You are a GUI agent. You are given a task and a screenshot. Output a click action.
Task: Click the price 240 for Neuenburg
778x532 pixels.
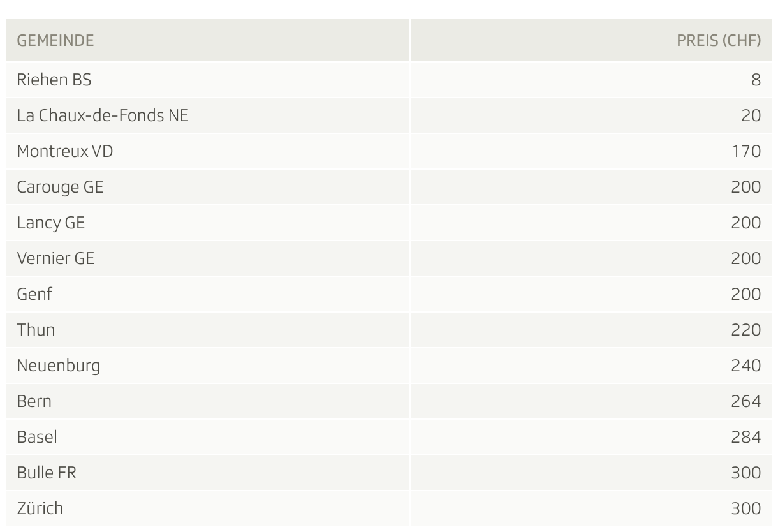coord(746,366)
